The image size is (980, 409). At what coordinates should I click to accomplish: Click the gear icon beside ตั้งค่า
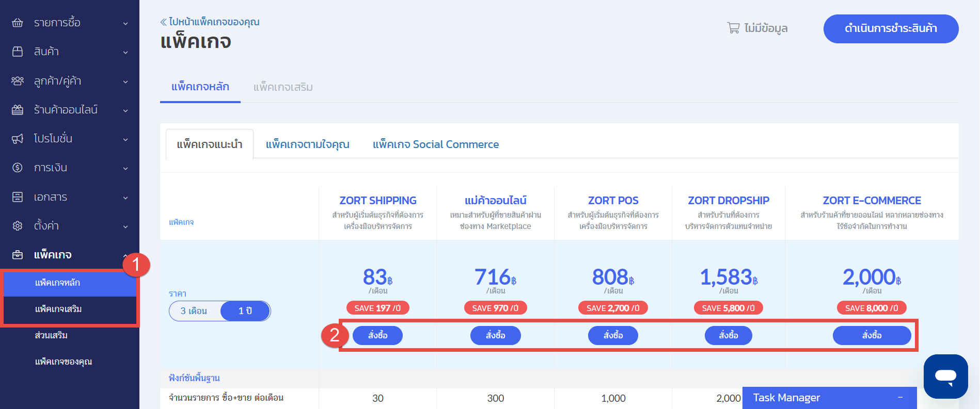(x=18, y=226)
